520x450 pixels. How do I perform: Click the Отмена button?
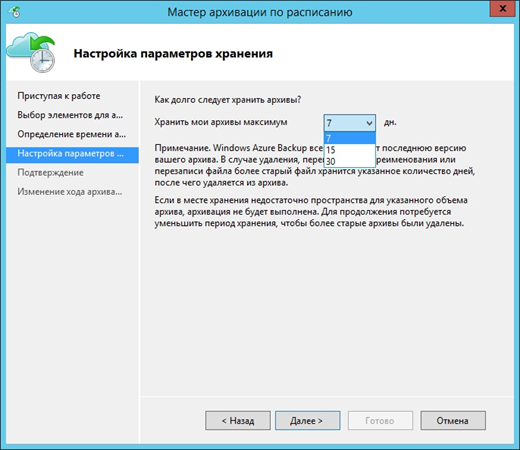453,420
